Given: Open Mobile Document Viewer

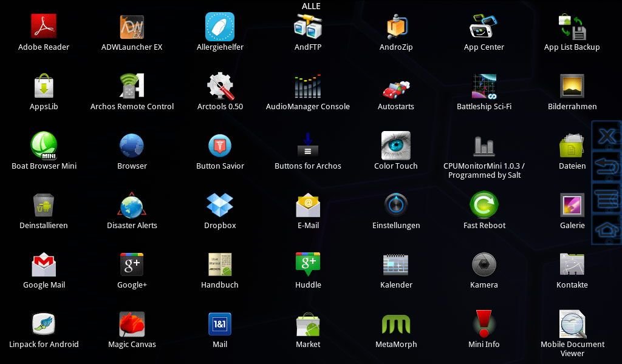Looking at the screenshot, I should pyautogui.click(x=572, y=324).
